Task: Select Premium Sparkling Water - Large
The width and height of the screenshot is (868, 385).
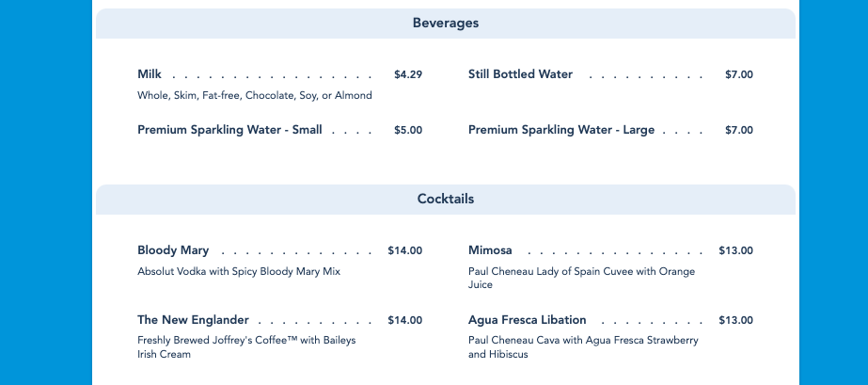Action: (x=560, y=130)
